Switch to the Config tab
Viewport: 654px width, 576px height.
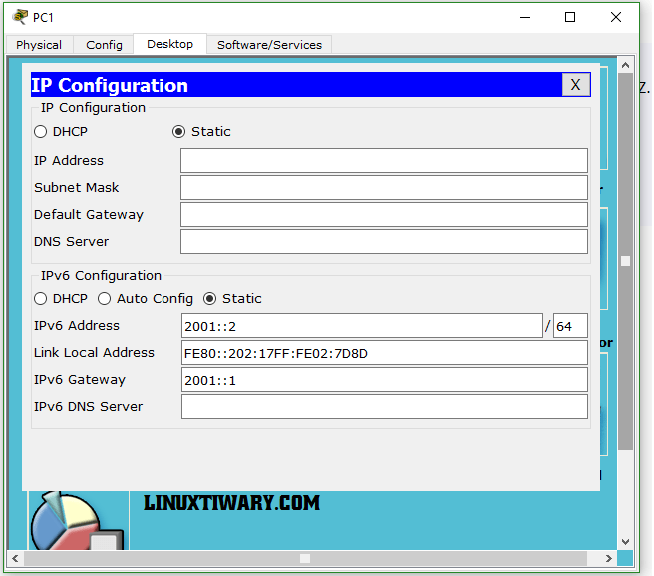tap(104, 45)
